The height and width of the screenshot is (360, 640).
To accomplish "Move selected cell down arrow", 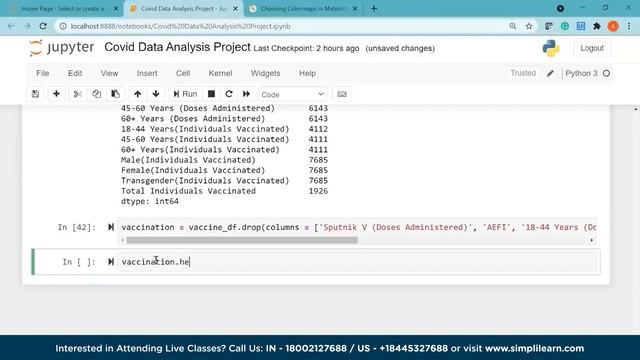I will tap(156, 94).
